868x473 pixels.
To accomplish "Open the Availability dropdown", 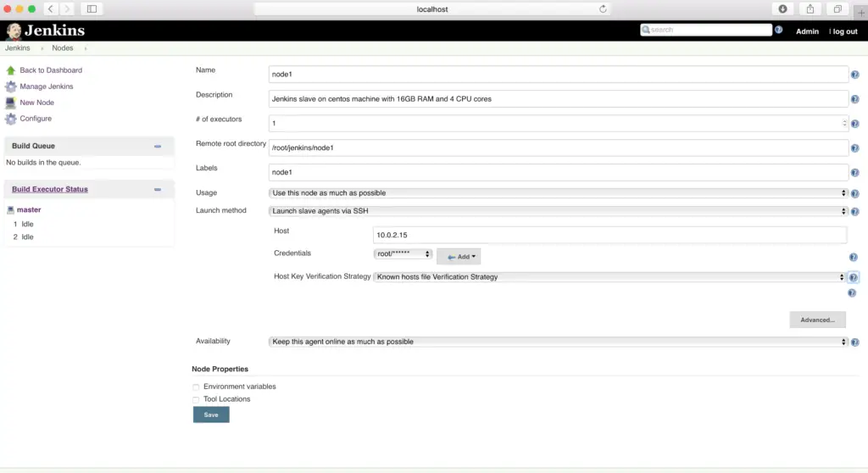I will (558, 342).
